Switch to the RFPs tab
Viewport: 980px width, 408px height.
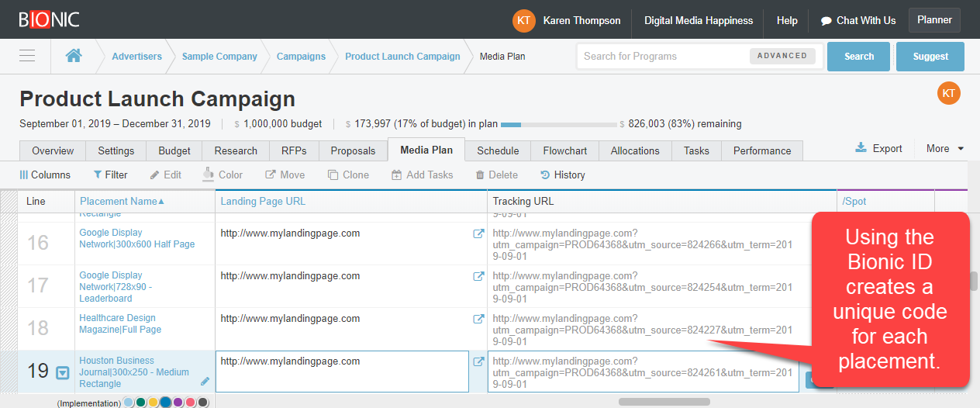[294, 150]
